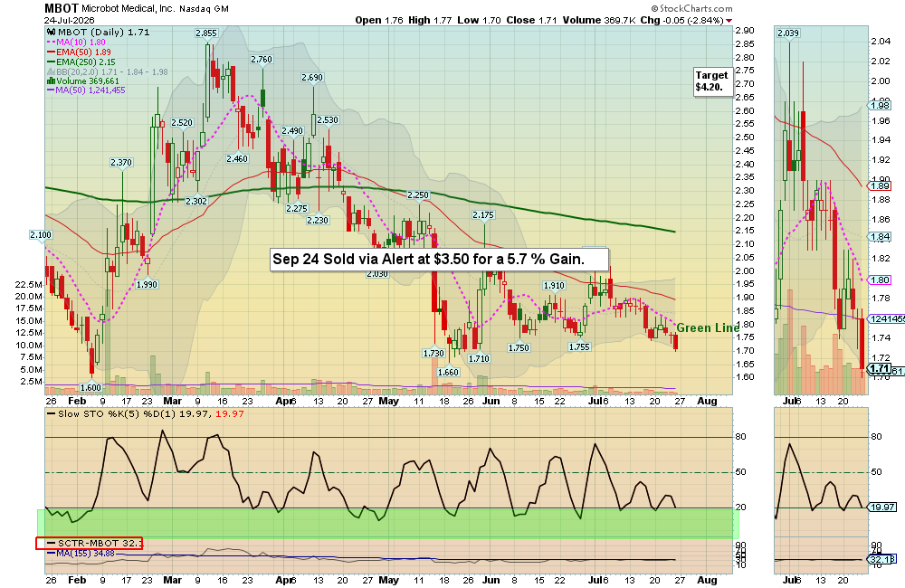
Task: Click the red 1.89 EMA callout at right
Action: (x=880, y=186)
